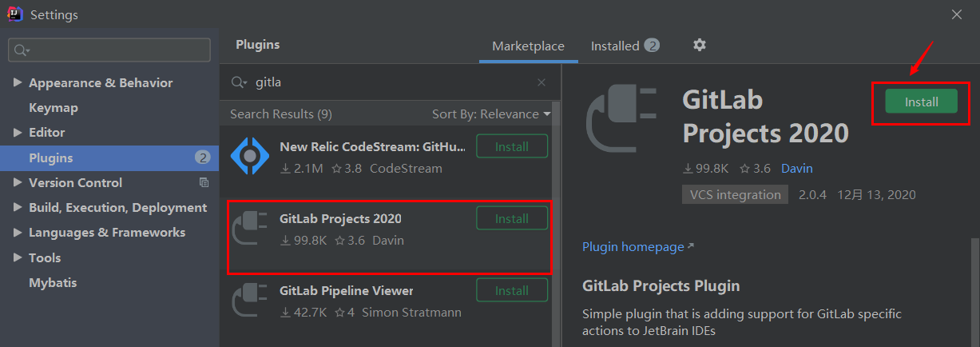Expand the Tools settings section

[18, 257]
